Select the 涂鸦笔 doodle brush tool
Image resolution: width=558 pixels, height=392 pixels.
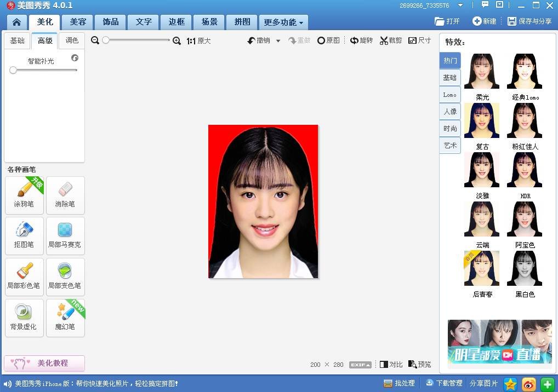[x=24, y=195]
